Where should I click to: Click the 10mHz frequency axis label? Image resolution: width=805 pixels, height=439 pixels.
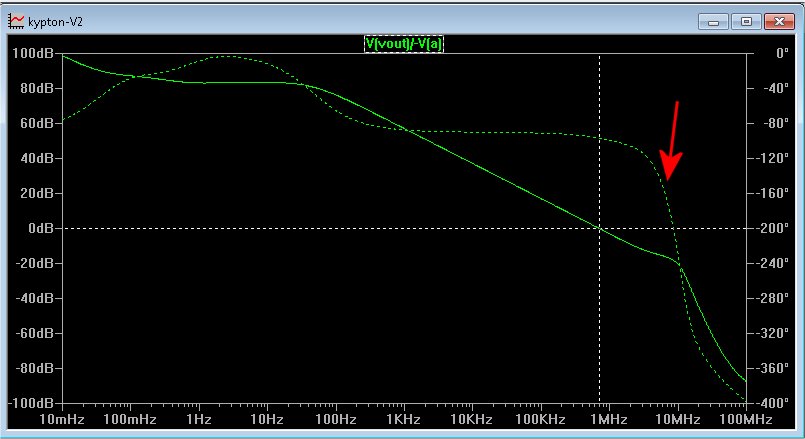[62, 419]
